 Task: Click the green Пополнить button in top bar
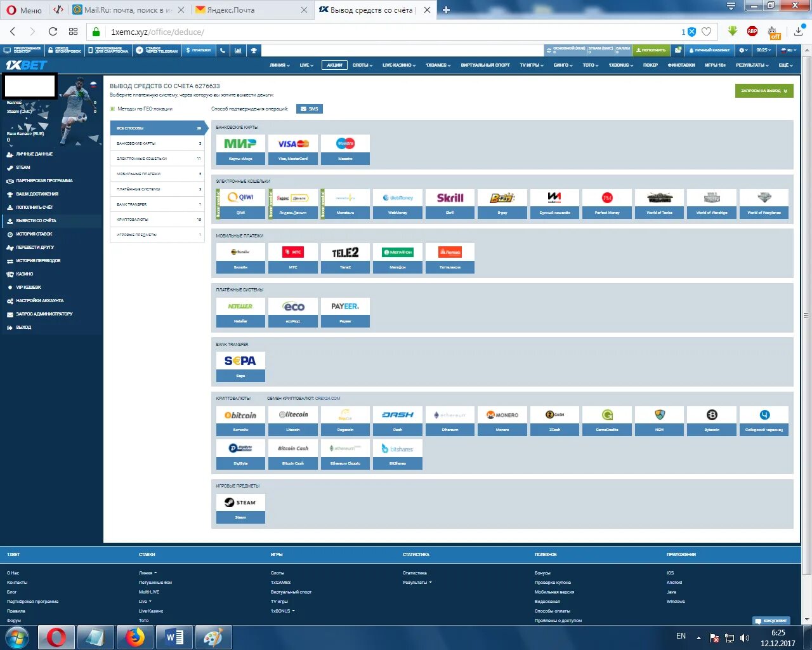pyautogui.click(x=651, y=50)
